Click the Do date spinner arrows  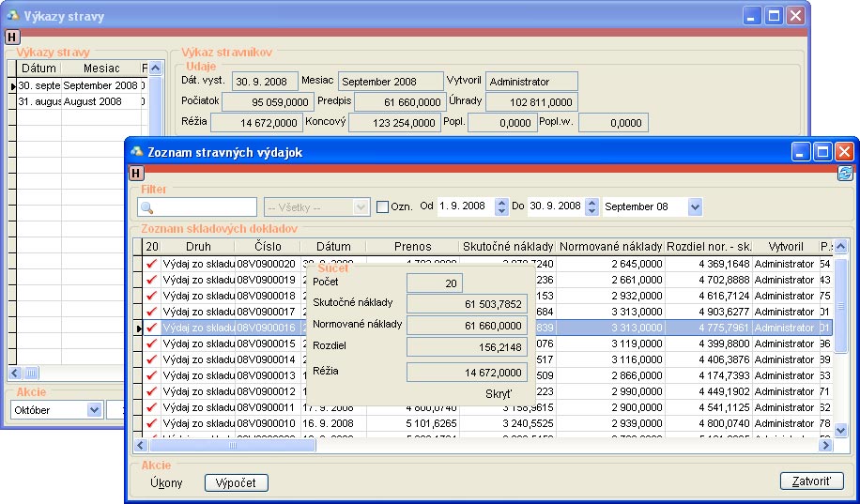tap(591, 206)
